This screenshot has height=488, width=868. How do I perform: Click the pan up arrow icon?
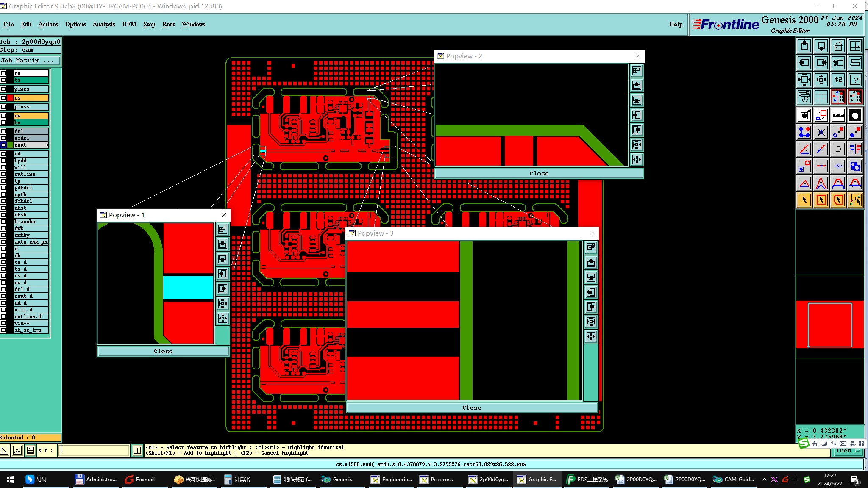pyautogui.click(x=804, y=46)
